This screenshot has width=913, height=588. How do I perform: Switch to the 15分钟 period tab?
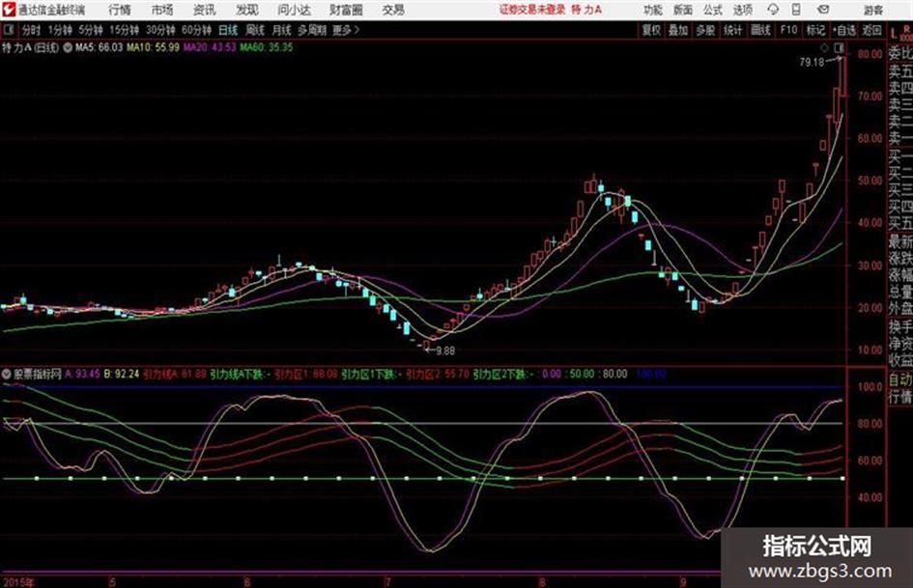(x=125, y=30)
